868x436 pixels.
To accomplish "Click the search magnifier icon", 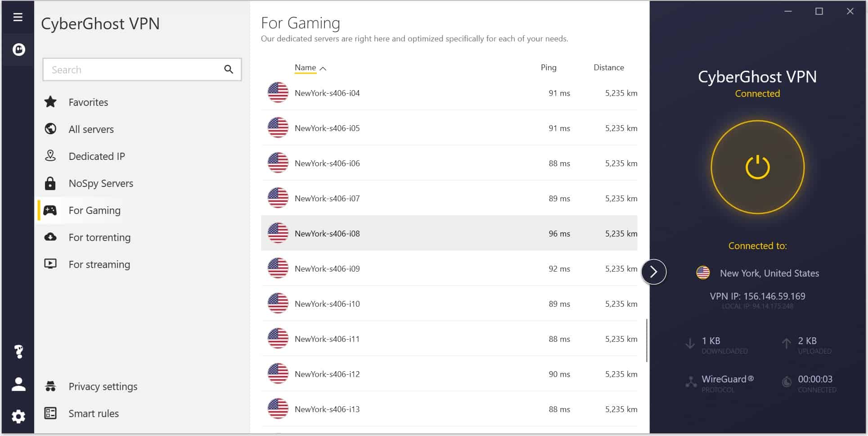I will click(229, 69).
